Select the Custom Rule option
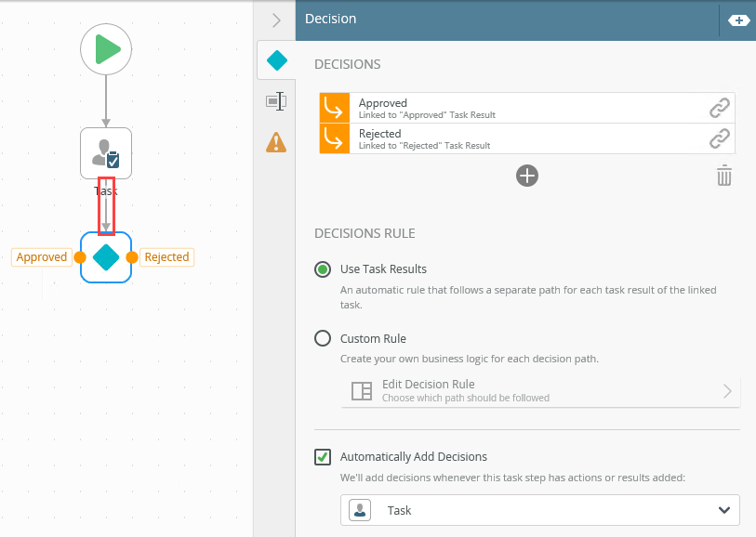The height and width of the screenshot is (537, 756). coord(323,339)
